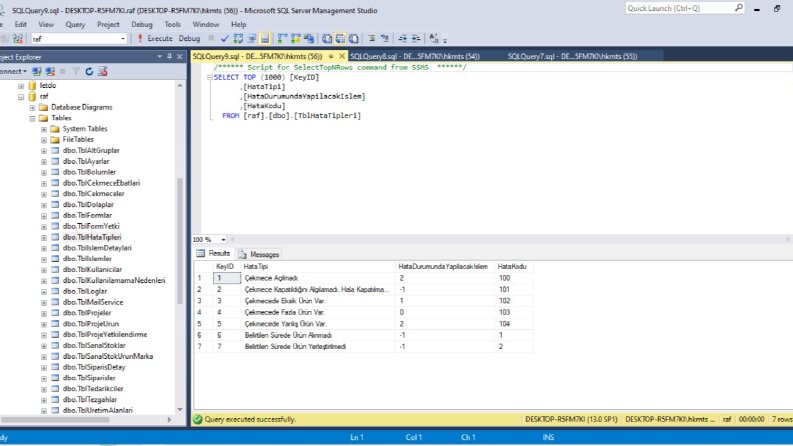The width and height of the screenshot is (793, 446).
Task: Click the Results to File icon
Action: tap(354, 38)
